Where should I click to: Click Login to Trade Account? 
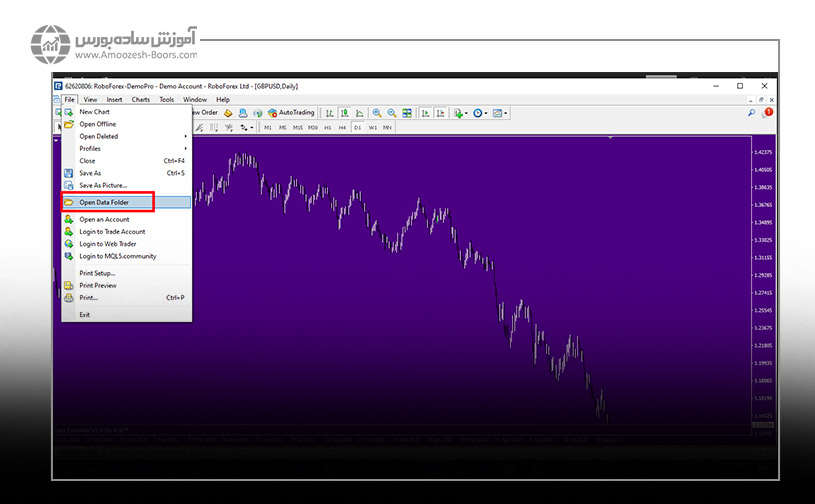[112, 231]
